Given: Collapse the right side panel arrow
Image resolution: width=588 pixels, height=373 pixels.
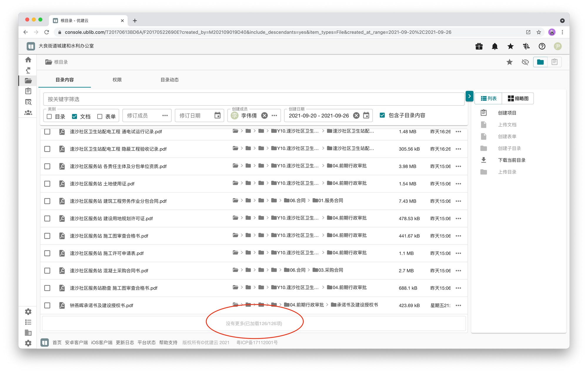Looking at the screenshot, I should tap(469, 96).
